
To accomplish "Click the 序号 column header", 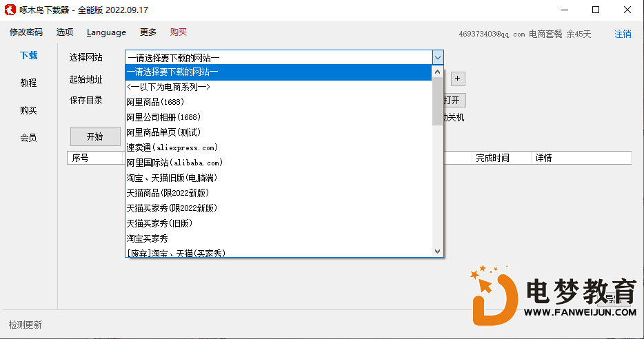I will (x=95, y=158).
